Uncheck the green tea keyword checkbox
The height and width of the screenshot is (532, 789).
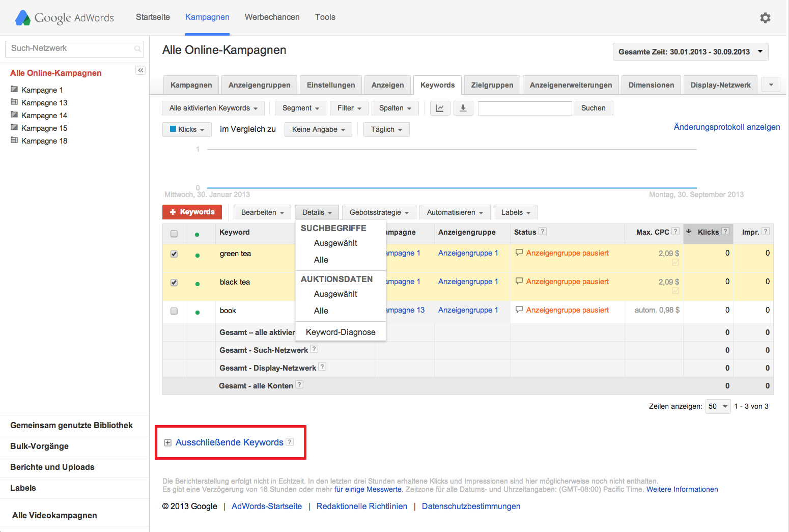[x=174, y=254]
